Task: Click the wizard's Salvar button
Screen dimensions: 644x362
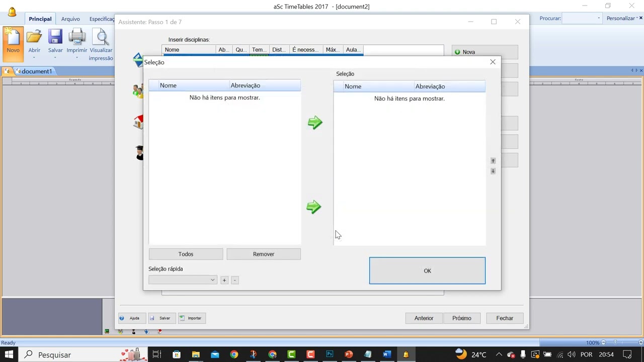Action: pyautogui.click(x=162, y=318)
